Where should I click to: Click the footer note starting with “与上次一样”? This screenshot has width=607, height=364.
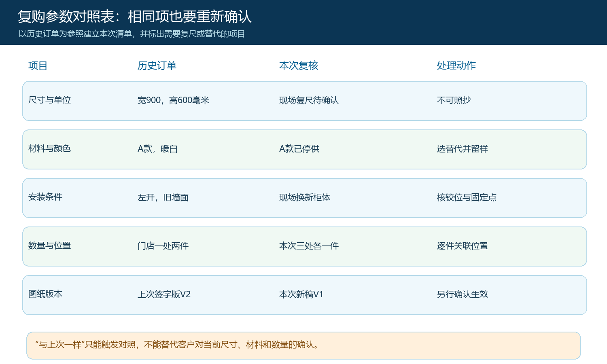tap(303, 345)
